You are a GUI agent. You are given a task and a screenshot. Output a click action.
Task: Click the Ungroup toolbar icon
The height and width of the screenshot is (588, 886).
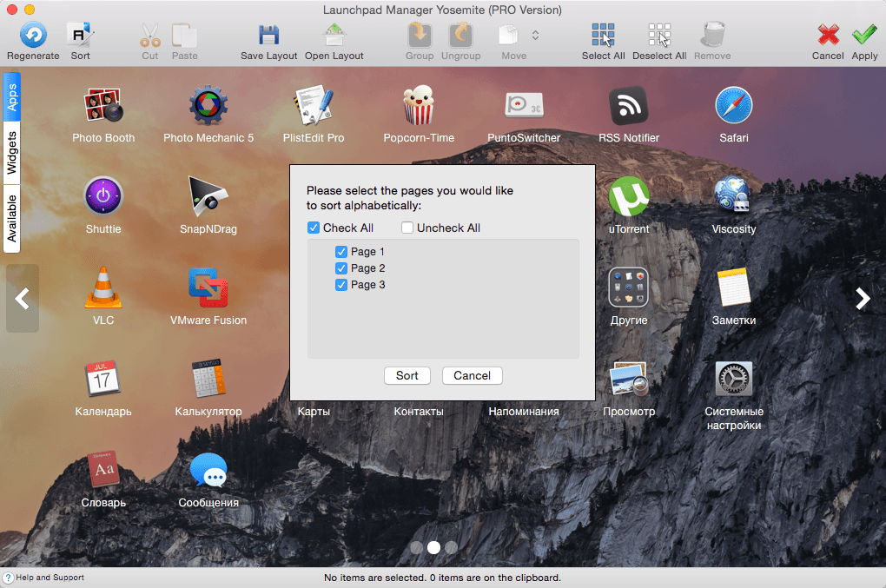click(x=461, y=35)
